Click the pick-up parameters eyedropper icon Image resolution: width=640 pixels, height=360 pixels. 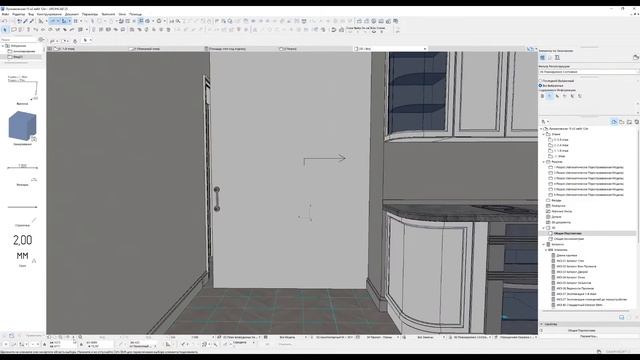coord(25,21)
